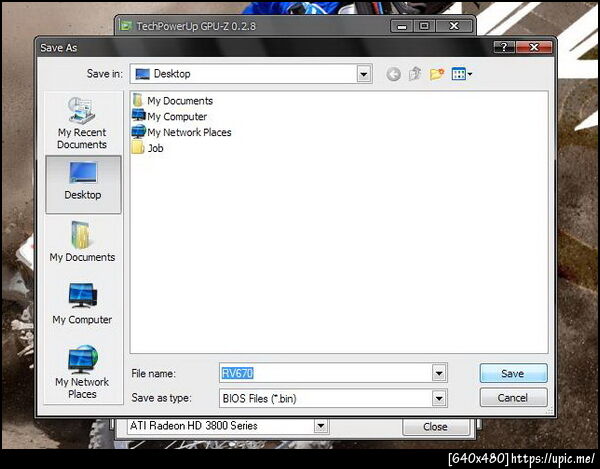Open the View menu icon

tap(461, 74)
